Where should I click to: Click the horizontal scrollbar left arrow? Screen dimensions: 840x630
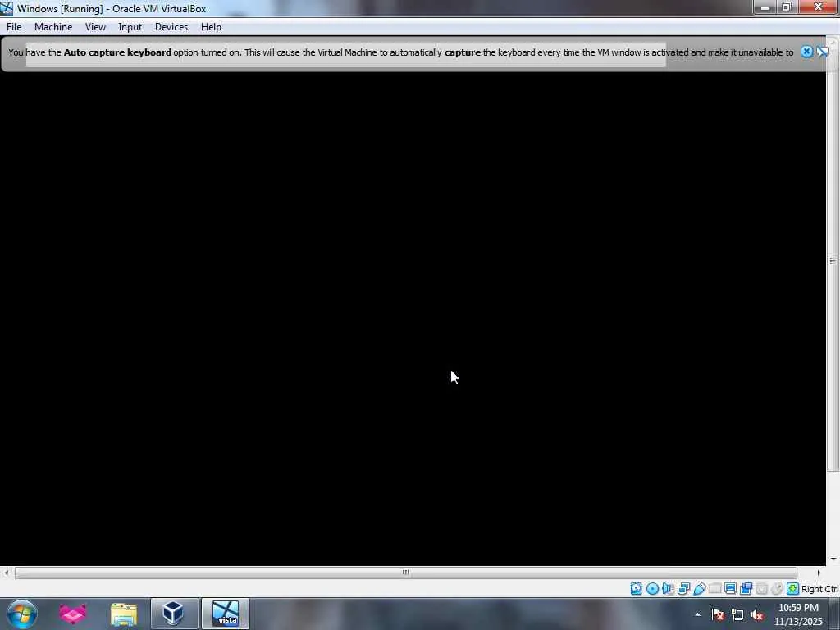(x=6, y=572)
